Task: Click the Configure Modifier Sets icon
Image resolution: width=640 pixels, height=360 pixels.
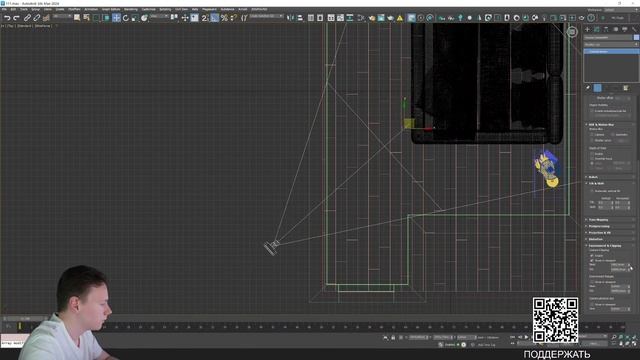Action: coord(625,88)
